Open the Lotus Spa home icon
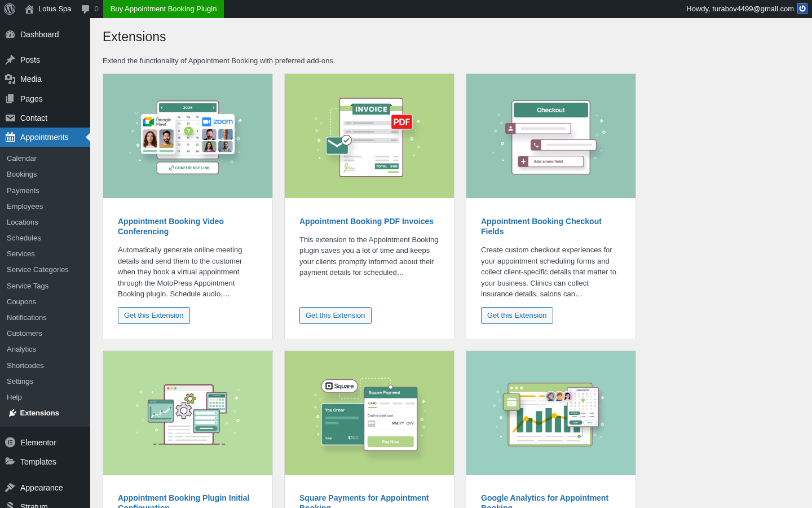This screenshot has width=812, height=508. pos(29,9)
